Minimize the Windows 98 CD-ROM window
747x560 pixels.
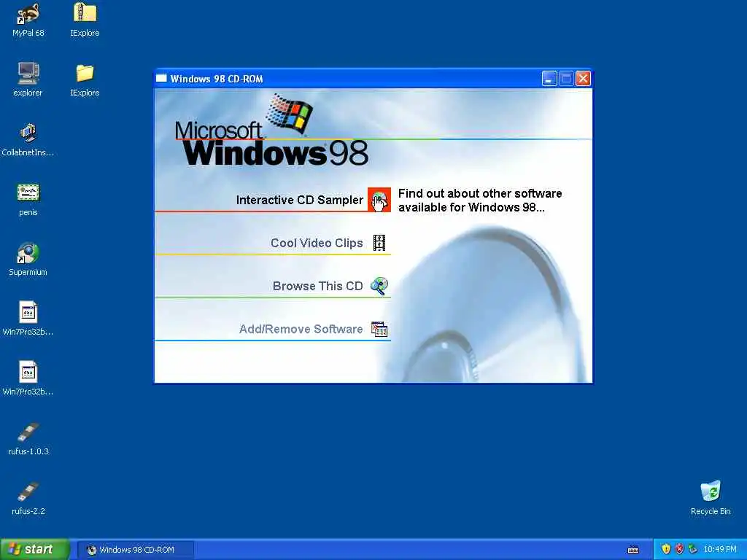coord(549,79)
